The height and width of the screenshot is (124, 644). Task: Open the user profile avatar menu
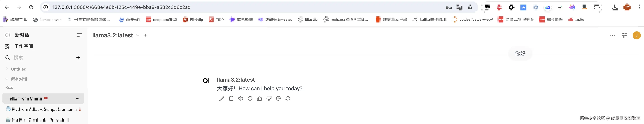click(x=636, y=35)
